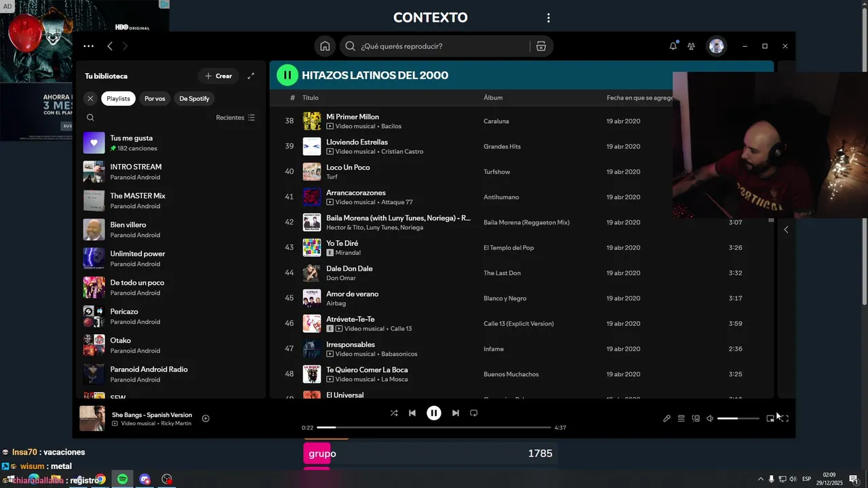Image resolution: width=868 pixels, height=488 pixels.
Task: Open the notifications bell in Spotify
Action: 673,46
